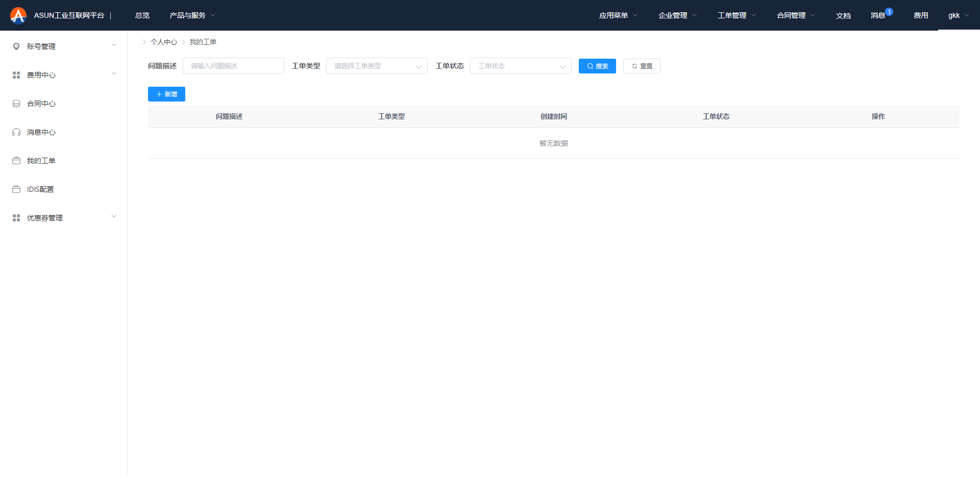The height and width of the screenshot is (478, 980).
Task: Open the 产品与服务 top menu
Action: click(192, 15)
